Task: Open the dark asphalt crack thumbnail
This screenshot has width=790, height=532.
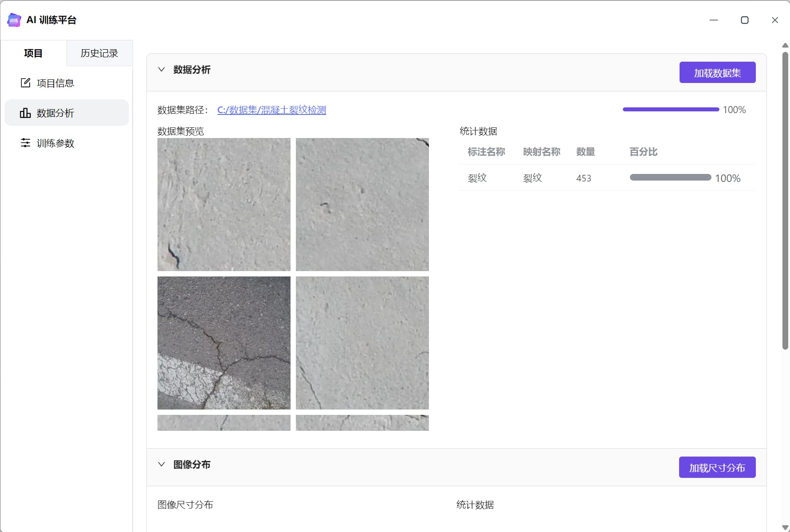Action: tap(224, 343)
